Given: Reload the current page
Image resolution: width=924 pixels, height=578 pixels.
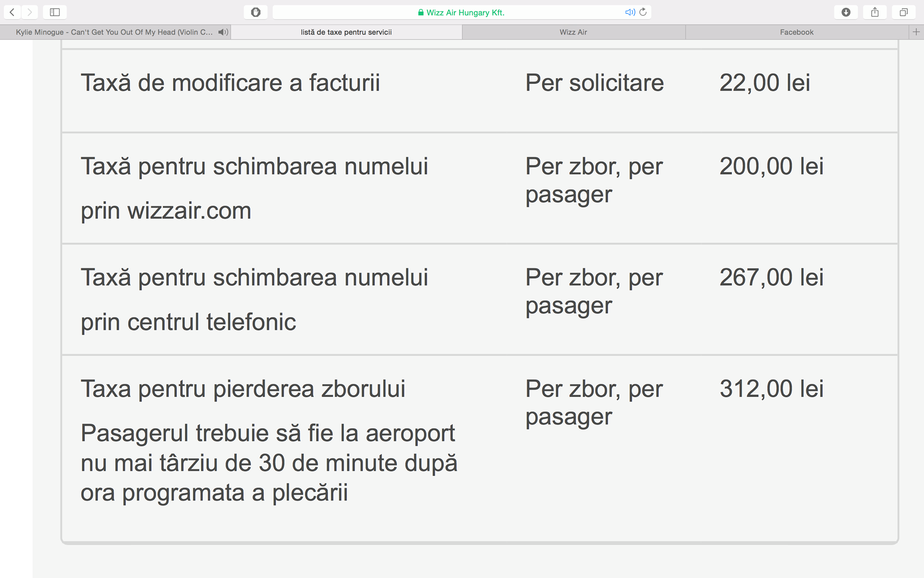Looking at the screenshot, I should [x=643, y=12].
